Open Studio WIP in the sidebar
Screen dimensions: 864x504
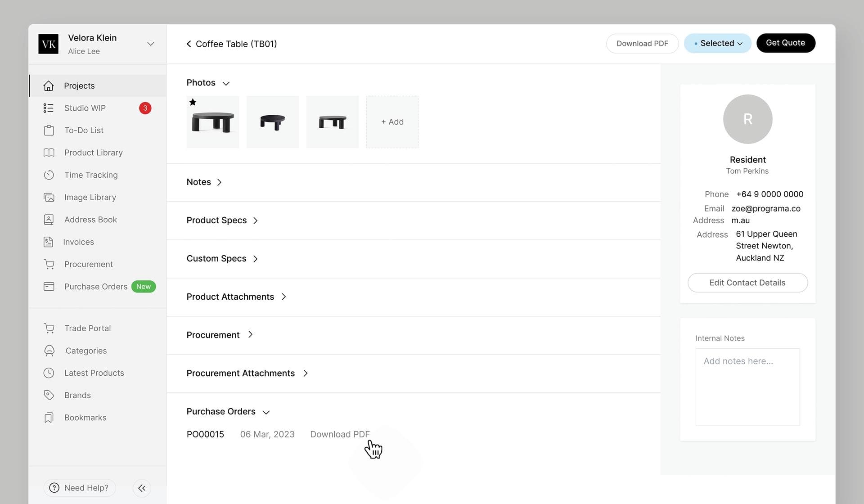[98, 108]
